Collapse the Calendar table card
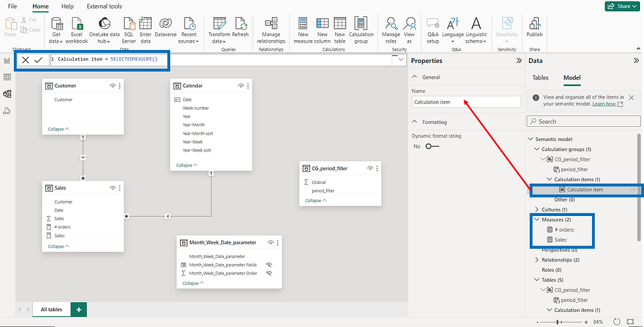This screenshot has height=327, width=644. pyautogui.click(x=187, y=165)
